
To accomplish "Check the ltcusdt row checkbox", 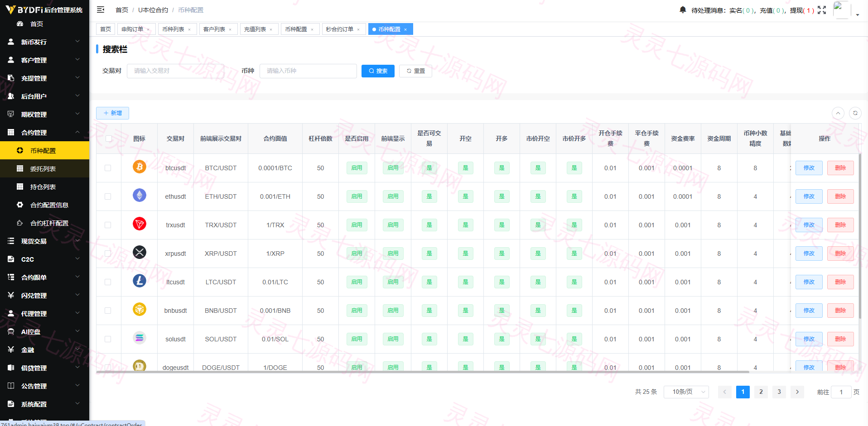I will [x=108, y=282].
